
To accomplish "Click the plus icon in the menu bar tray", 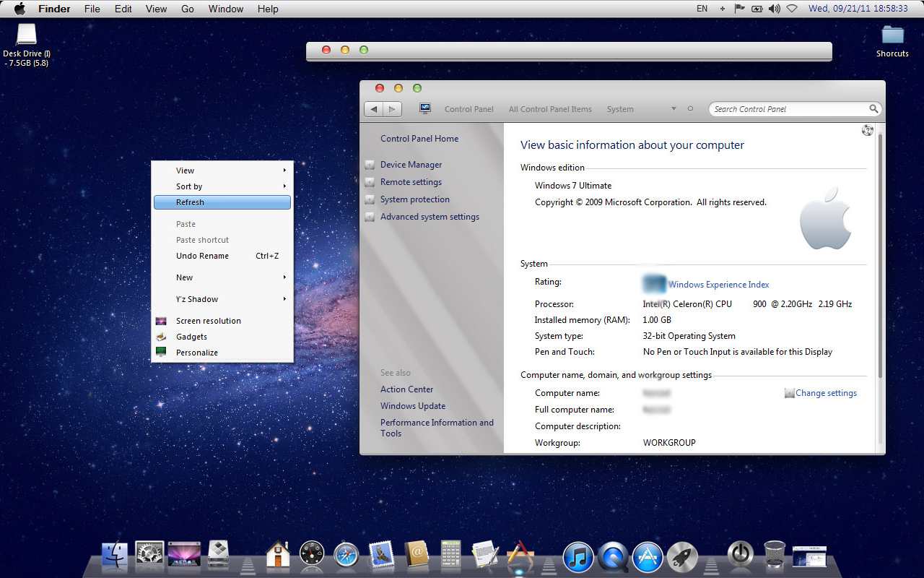I will 723,9.
